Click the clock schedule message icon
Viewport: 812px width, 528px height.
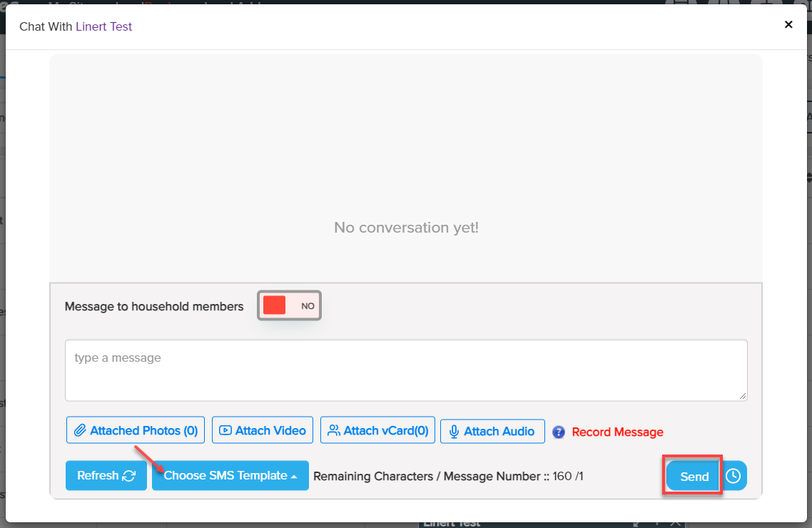(x=734, y=476)
